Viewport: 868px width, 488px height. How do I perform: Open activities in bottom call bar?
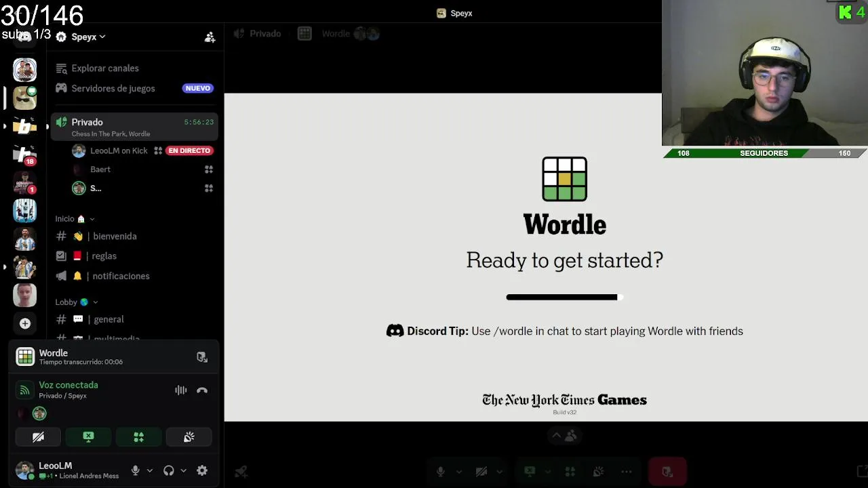[570, 472]
